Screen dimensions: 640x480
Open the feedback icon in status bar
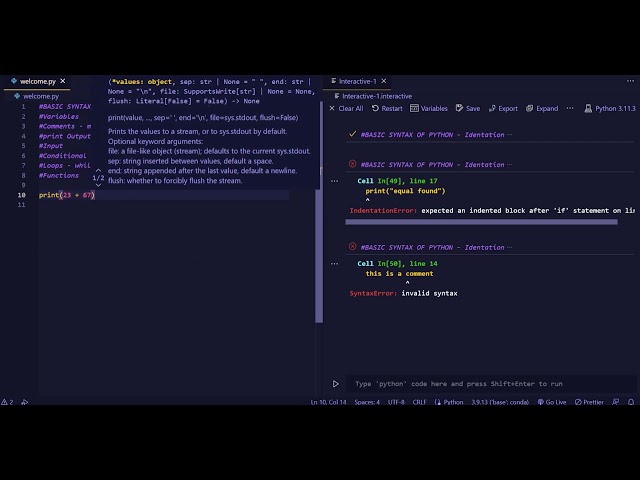(616, 402)
